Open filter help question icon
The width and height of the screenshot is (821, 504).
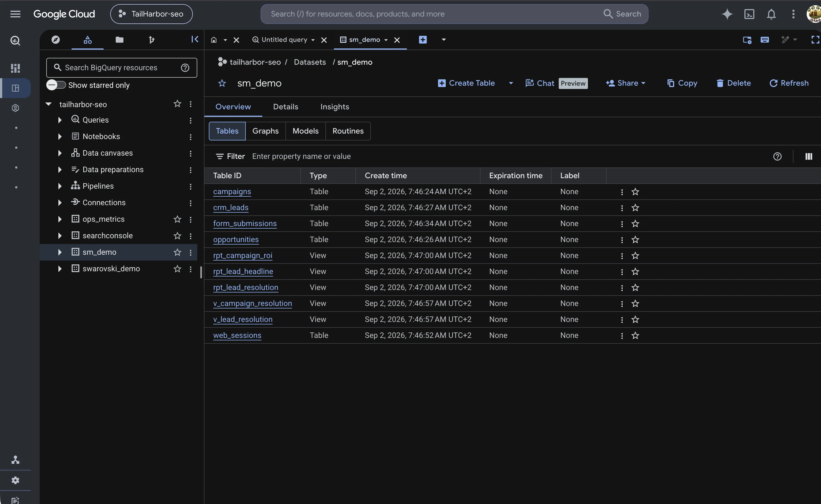coord(777,156)
